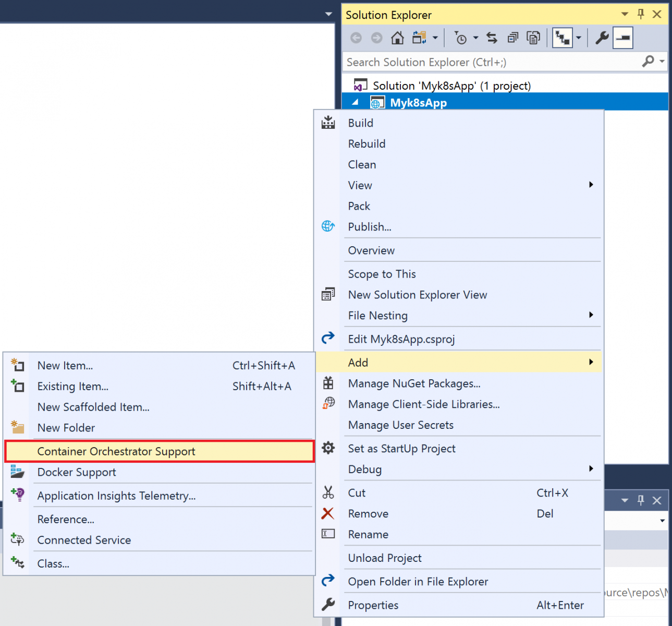Viewport: 672px width, 626px height.
Task: Click New Solution Explorer View icon
Action: tap(328, 294)
